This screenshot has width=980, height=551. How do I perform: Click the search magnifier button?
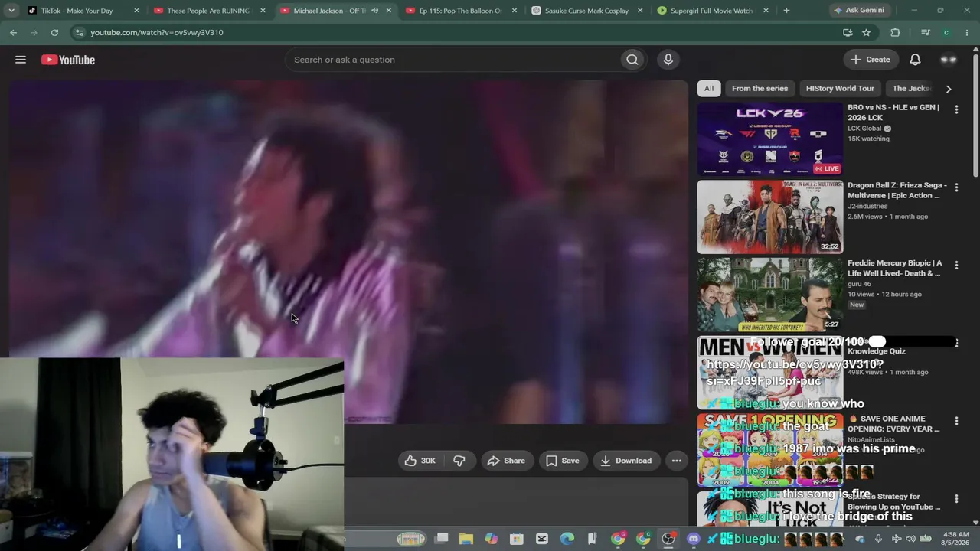point(632,60)
